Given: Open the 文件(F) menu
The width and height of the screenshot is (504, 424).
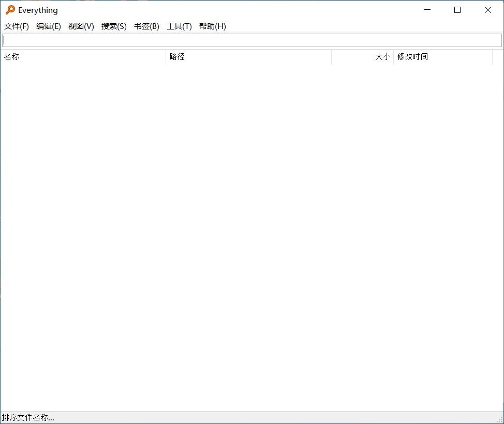Looking at the screenshot, I should tap(17, 26).
